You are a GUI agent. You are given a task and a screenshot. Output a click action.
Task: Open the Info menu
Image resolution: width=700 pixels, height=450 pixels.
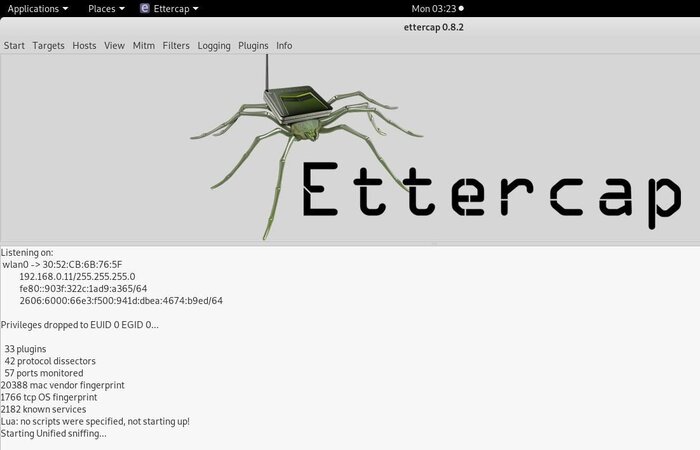click(284, 46)
